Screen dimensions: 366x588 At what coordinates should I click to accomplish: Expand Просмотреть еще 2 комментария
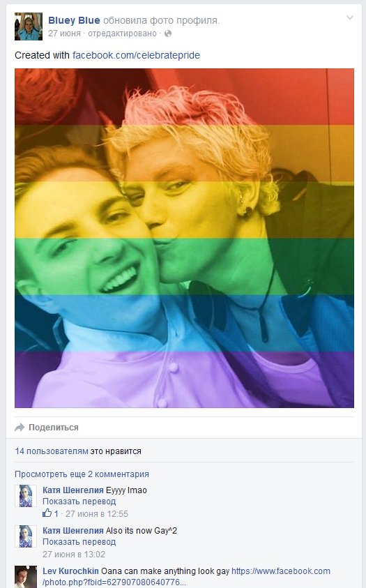[x=82, y=474]
